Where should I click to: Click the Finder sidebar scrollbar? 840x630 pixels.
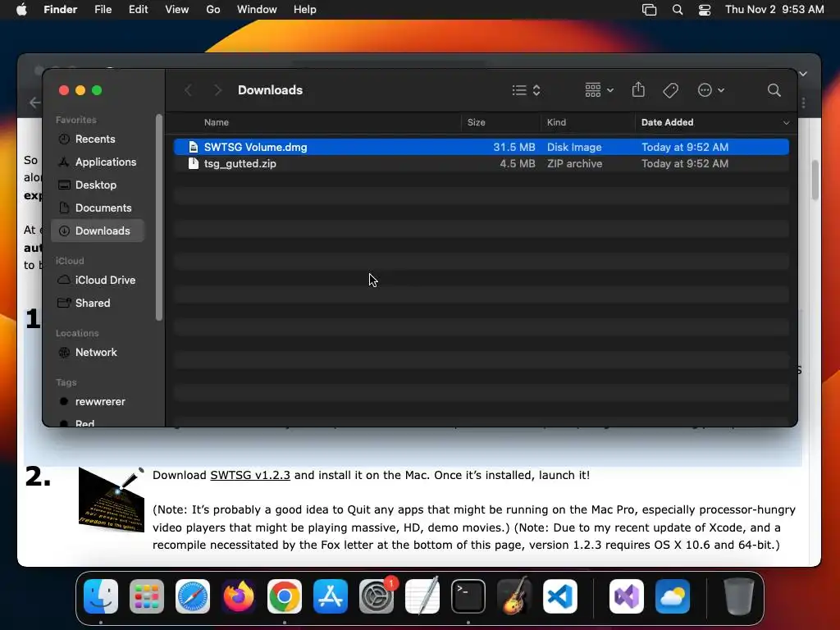pos(158,217)
